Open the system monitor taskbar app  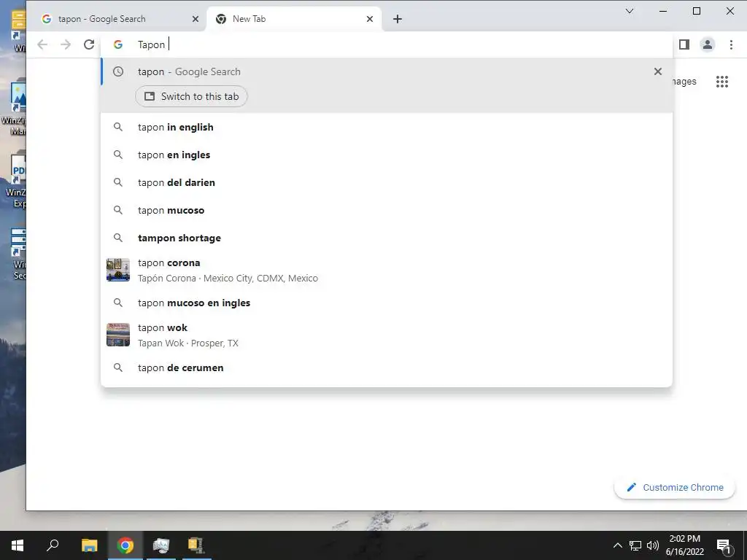(161, 545)
